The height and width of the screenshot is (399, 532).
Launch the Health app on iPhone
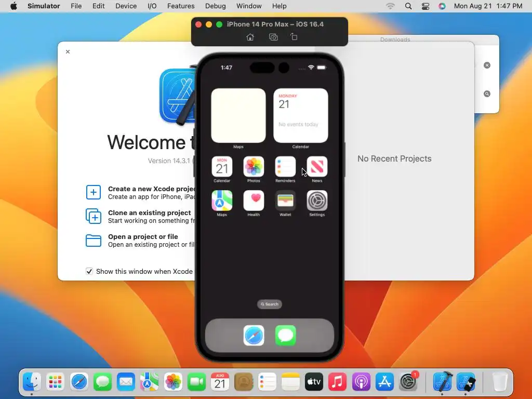[254, 201]
